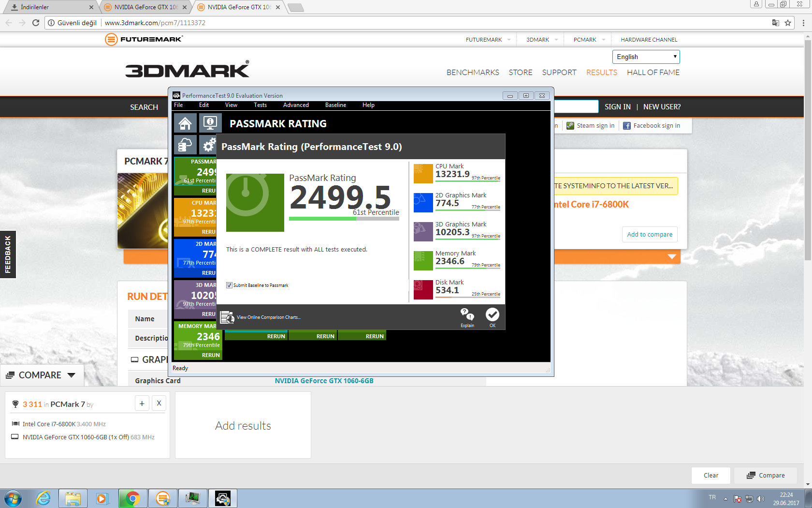Open PerformanceTest taskbar icon
Screen dimensions: 812x508
(222, 498)
